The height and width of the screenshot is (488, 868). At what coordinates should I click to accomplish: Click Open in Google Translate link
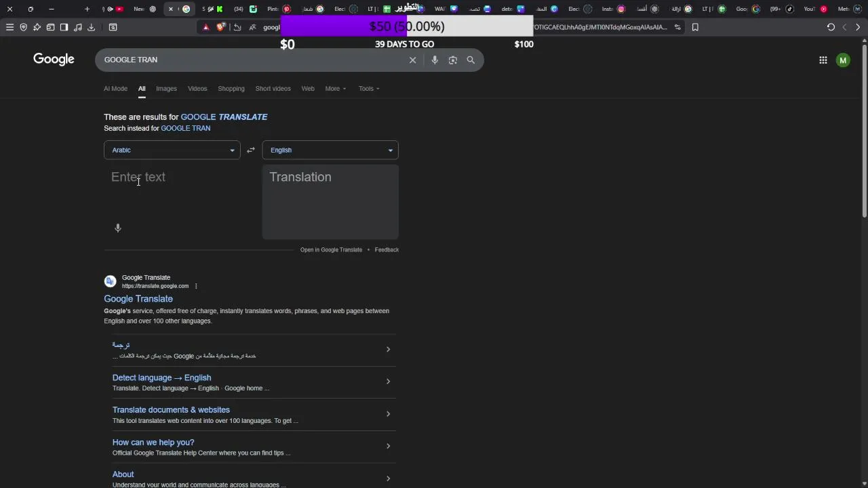pyautogui.click(x=331, y=249)
